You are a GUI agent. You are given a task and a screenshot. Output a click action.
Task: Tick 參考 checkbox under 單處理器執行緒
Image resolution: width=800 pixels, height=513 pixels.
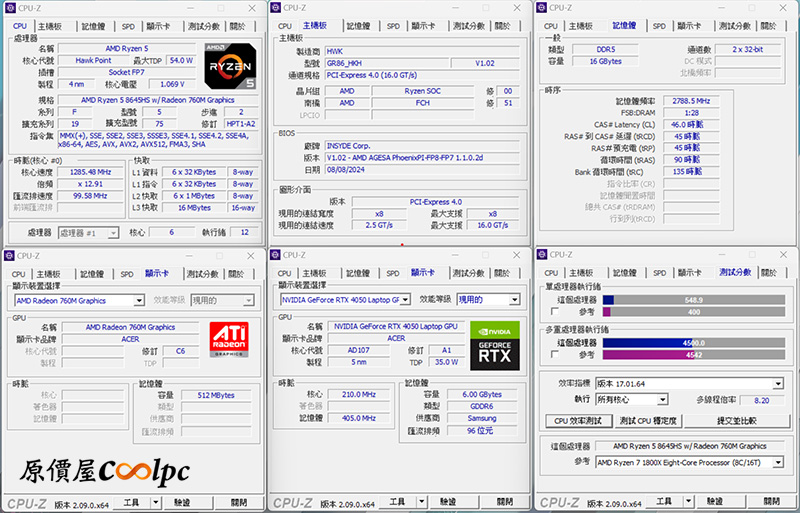point(555,311)
